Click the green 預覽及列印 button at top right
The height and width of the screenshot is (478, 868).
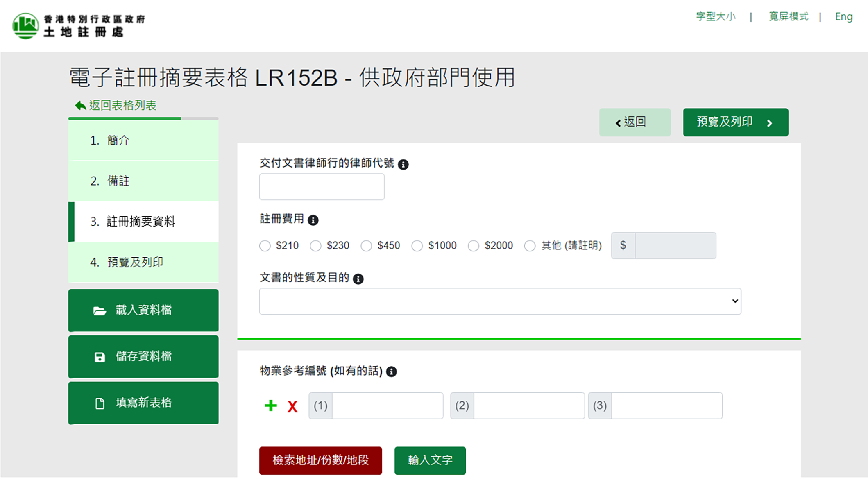(x=736, y=122)
